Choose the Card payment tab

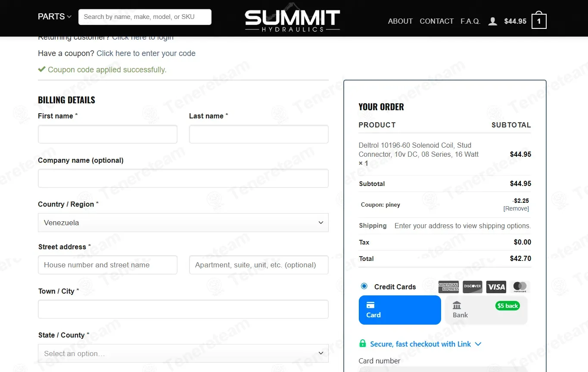[399, 310]
